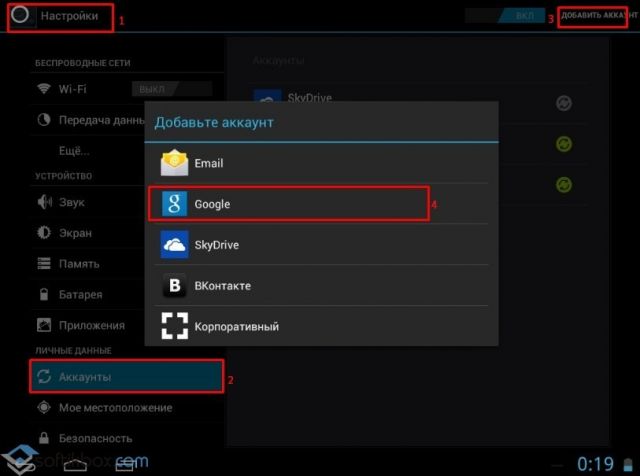
Task: Open Экран settings
Action: [x=88, y=233]
